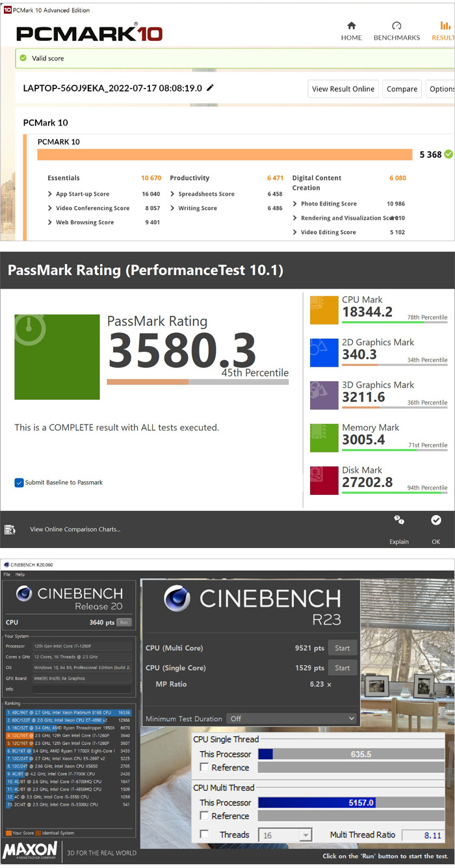Click the online comparison charts icon
455x868 pixels.
(10, 529)
